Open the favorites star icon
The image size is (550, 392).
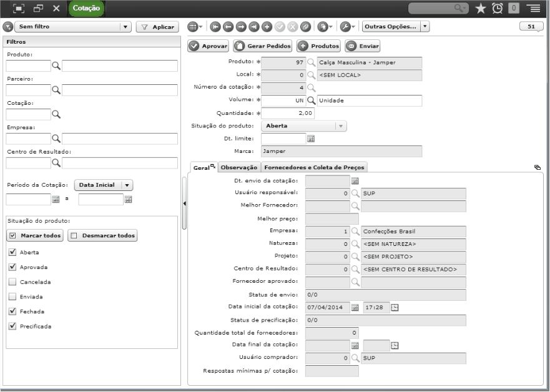480,8
